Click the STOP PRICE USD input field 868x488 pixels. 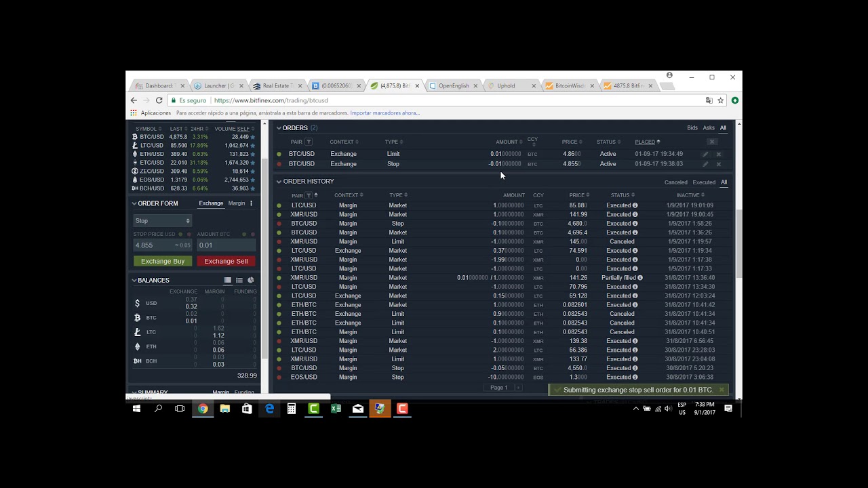pyautogui.click(x=163, y=245)
